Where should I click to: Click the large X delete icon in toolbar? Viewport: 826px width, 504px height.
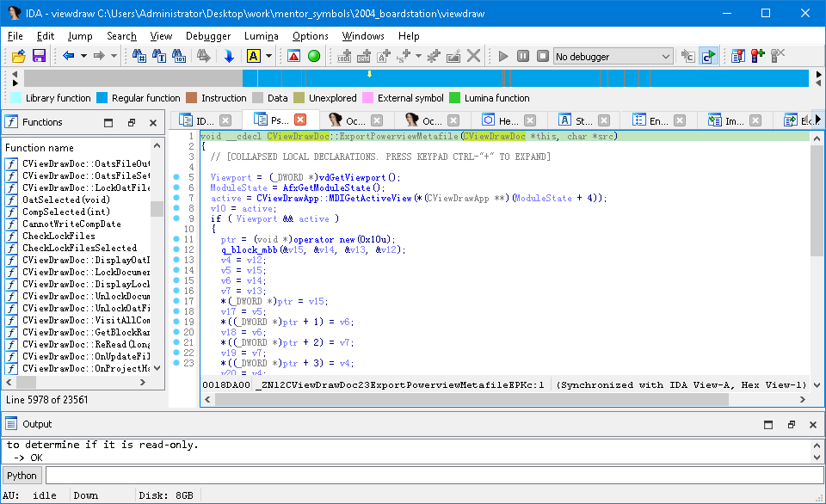click(x=473, y=56)
